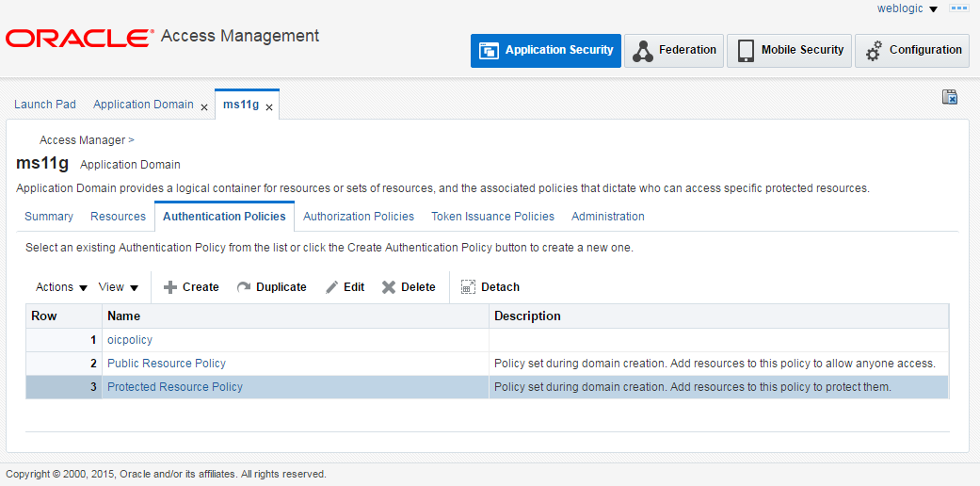The width and height of the screenshot is (980, 486).
Task: Click the close-all-tabs icon at right
Action: click(949, 97)
